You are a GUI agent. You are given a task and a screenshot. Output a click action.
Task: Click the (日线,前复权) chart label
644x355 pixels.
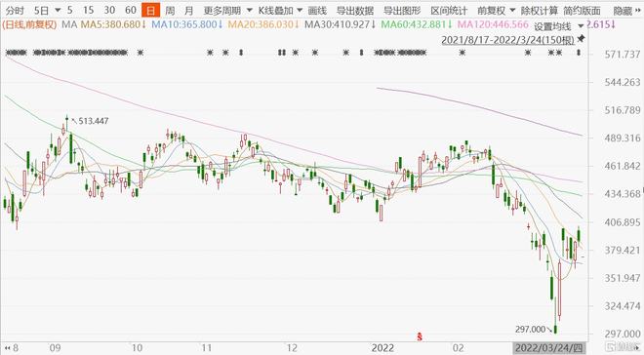[29, 24]
